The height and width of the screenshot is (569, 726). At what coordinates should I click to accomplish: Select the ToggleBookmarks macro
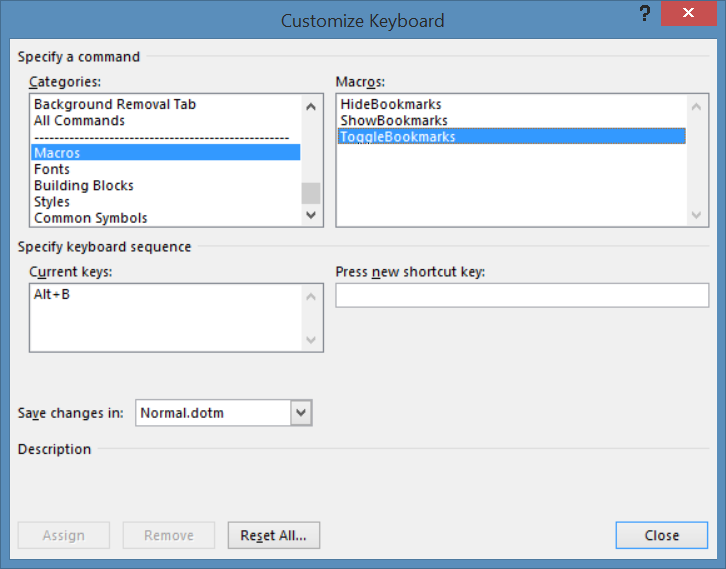397,137
